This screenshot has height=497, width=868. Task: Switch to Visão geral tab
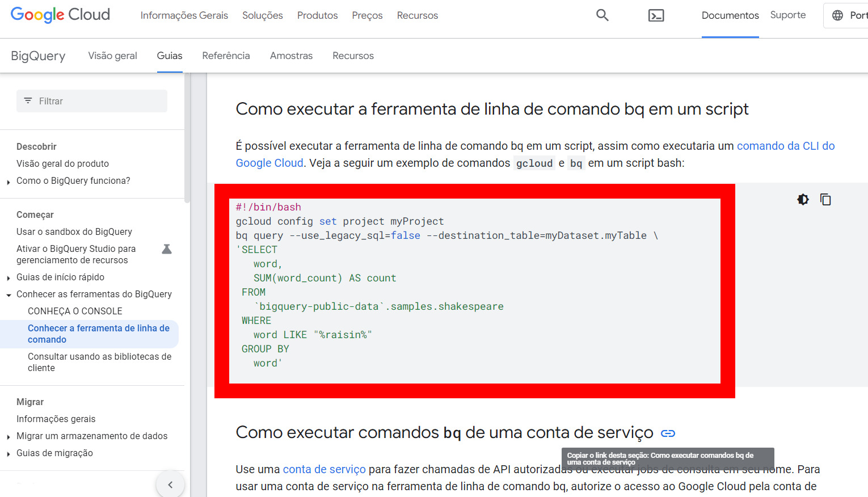(113, 56)
